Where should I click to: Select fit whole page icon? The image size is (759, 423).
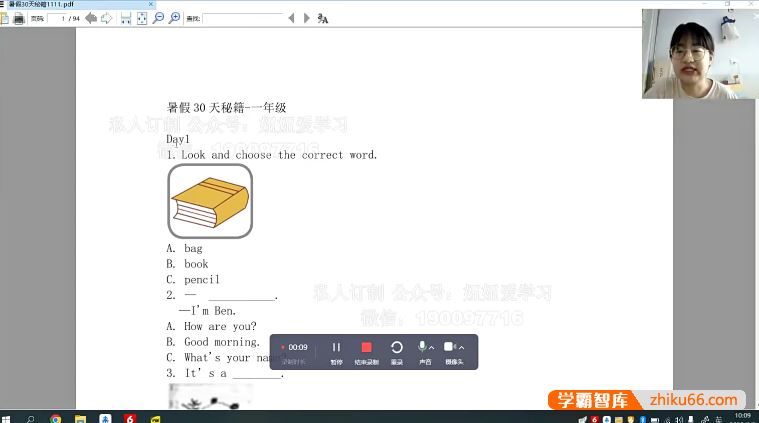click(x=142, y=18)
